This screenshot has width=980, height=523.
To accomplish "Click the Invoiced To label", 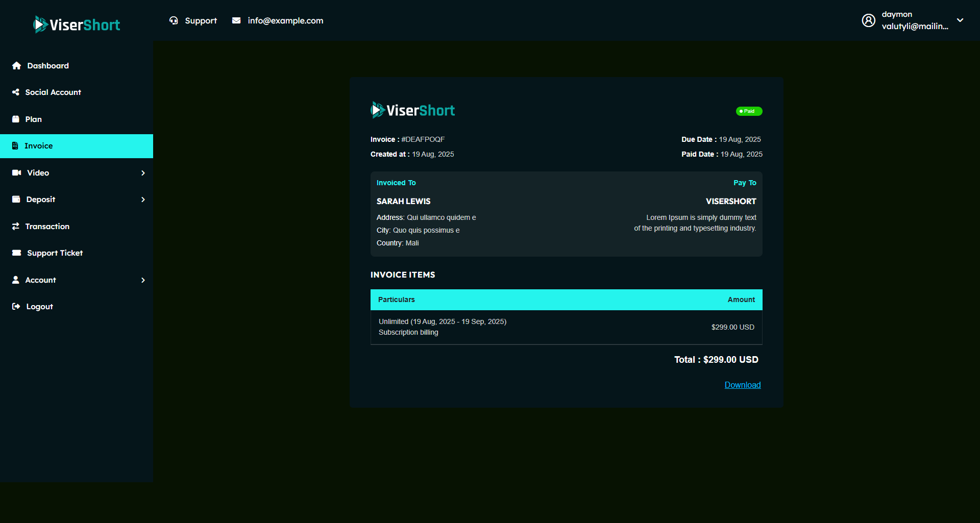I will pyautogui.click(x=396, y=183).
